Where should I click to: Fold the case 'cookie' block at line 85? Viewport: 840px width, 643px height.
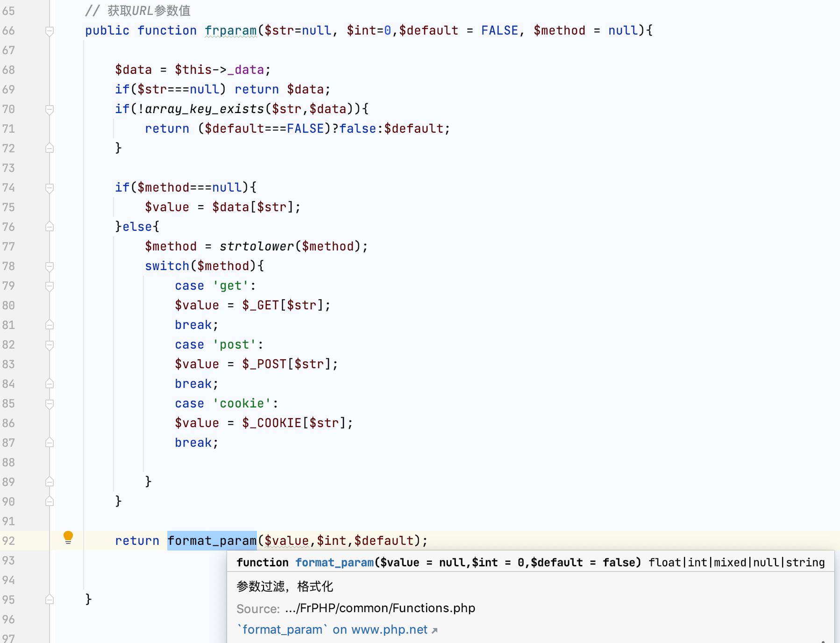click(x=49, y=404)
